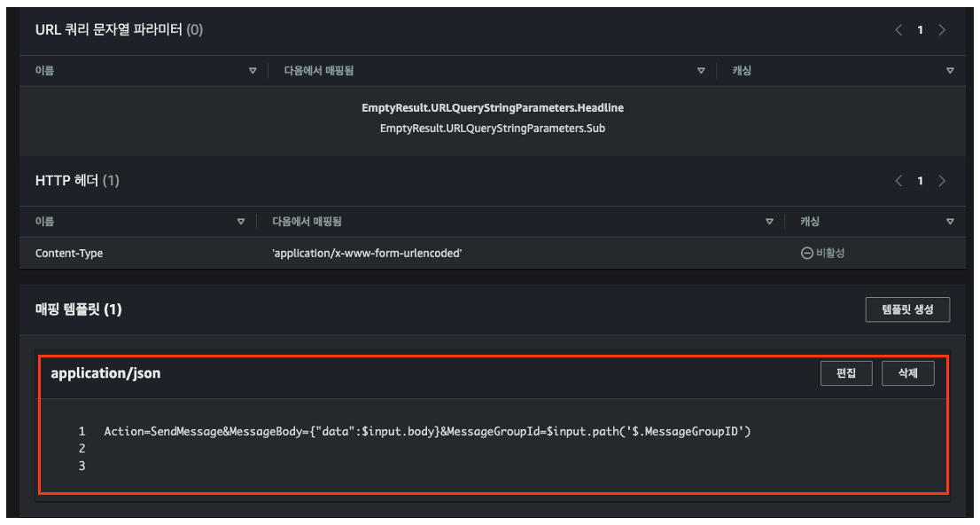Click the 매핑 템플릿 (1) section heading

[79, 310]
